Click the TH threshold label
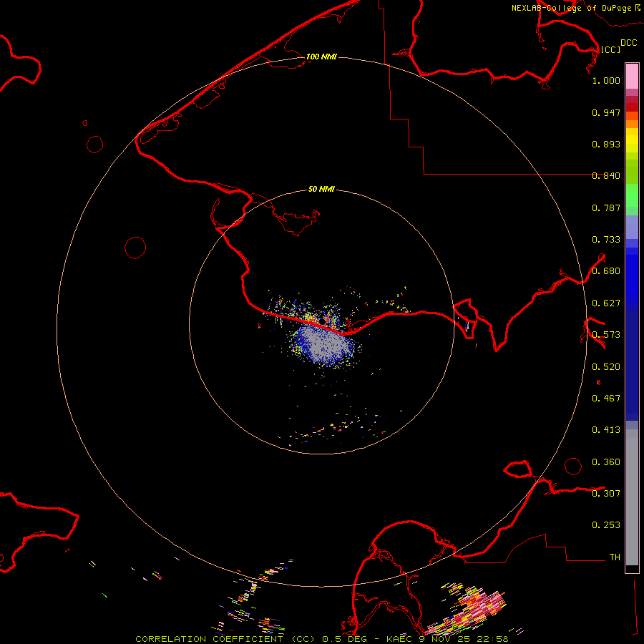 coord(615,557)
